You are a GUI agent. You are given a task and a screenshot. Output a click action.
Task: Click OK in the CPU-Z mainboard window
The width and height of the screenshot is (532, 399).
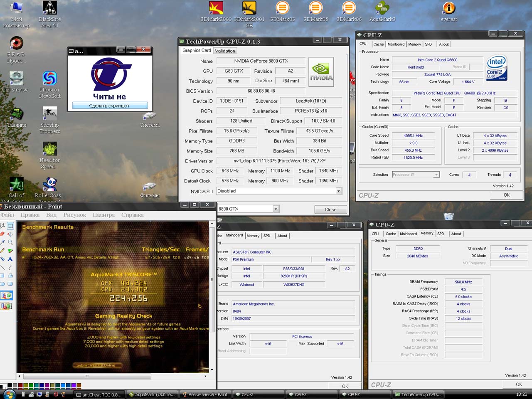345,386
